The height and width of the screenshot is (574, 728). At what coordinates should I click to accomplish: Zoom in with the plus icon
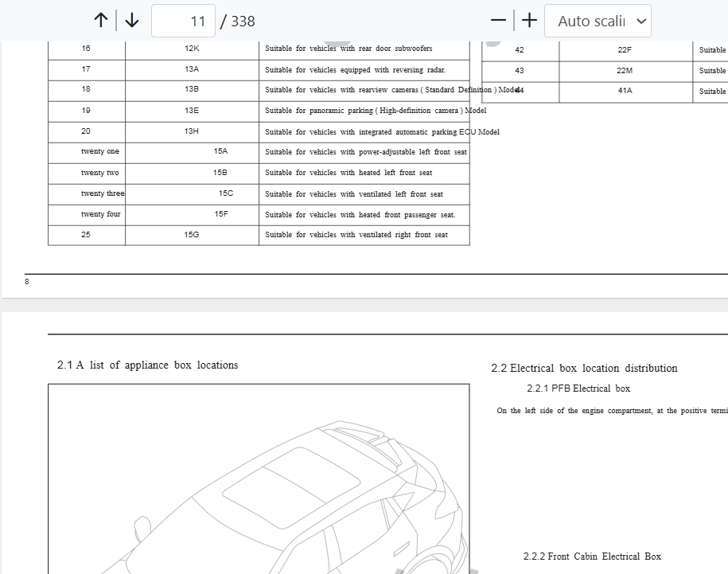(529, 21)
